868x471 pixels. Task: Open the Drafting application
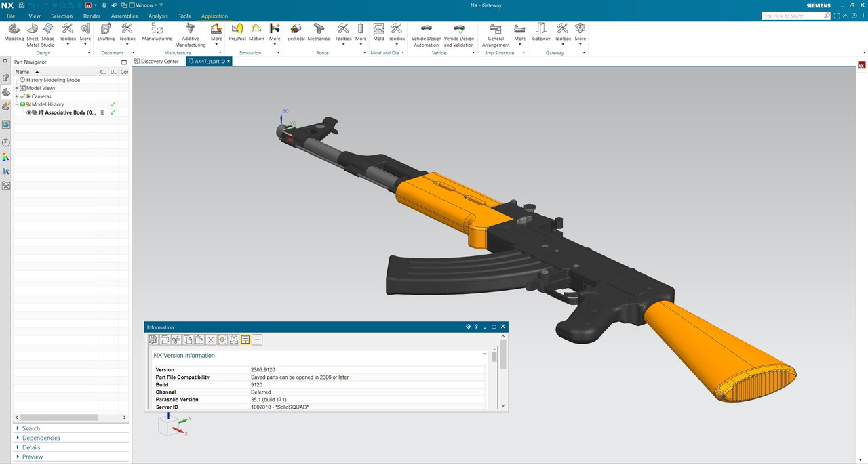click(106, 32)
